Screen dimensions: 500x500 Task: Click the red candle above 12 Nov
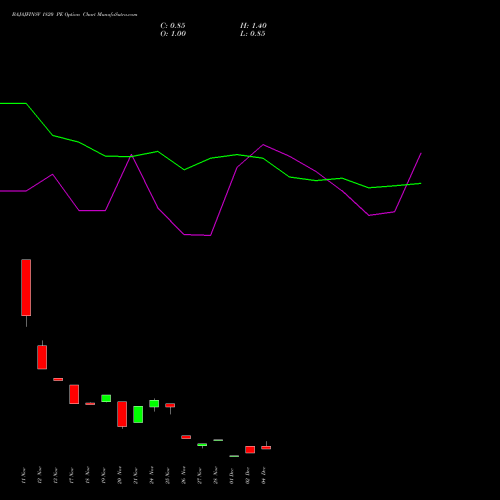(x=42, y=357)
